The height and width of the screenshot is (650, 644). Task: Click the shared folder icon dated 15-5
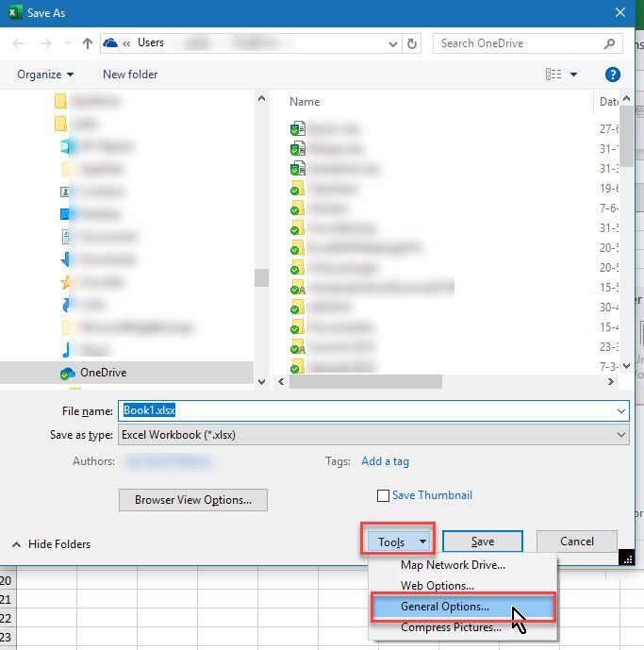[x=298, y=288]
